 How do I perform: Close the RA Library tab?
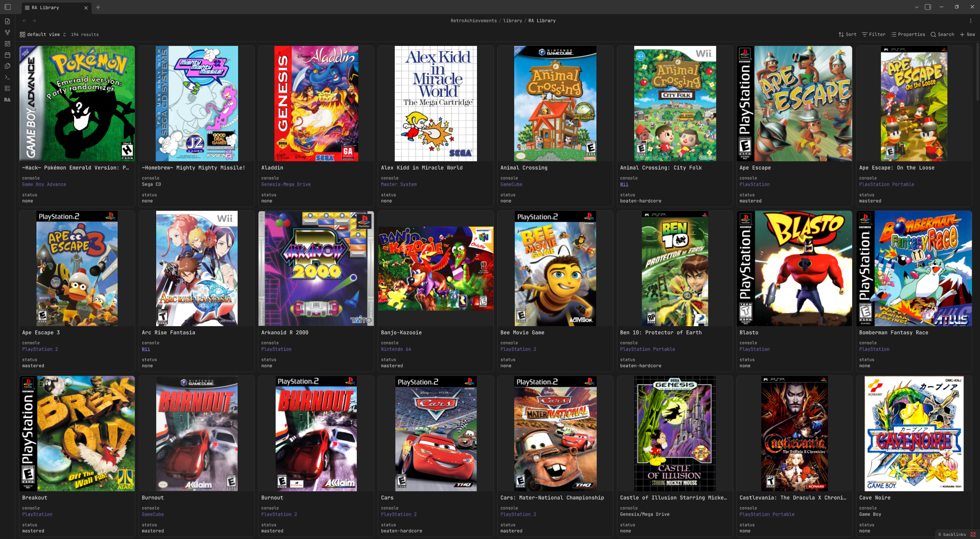click(86, 8)
